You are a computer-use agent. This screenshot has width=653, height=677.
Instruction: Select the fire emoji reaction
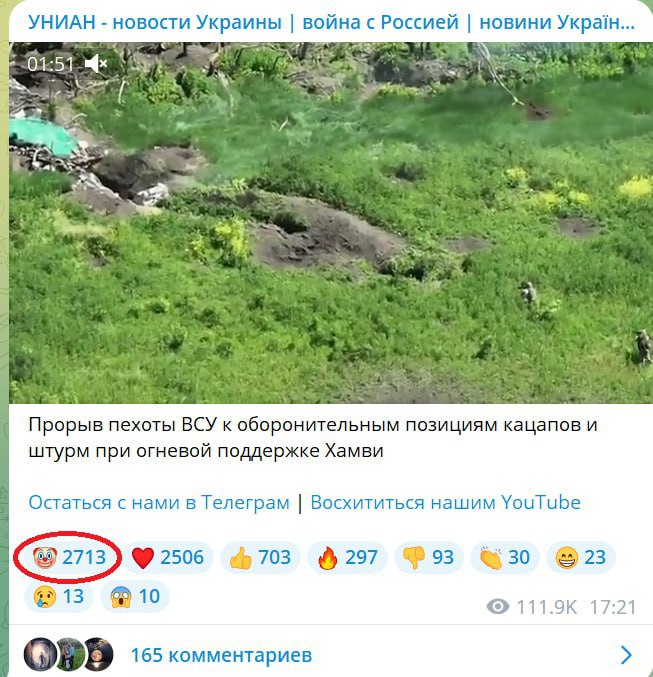[x=347, y=557]
